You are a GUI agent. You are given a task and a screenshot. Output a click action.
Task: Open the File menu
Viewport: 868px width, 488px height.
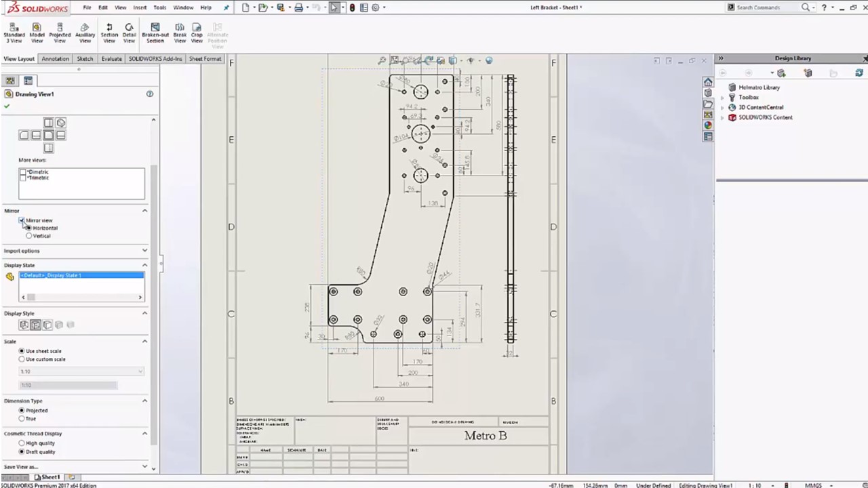87,7
